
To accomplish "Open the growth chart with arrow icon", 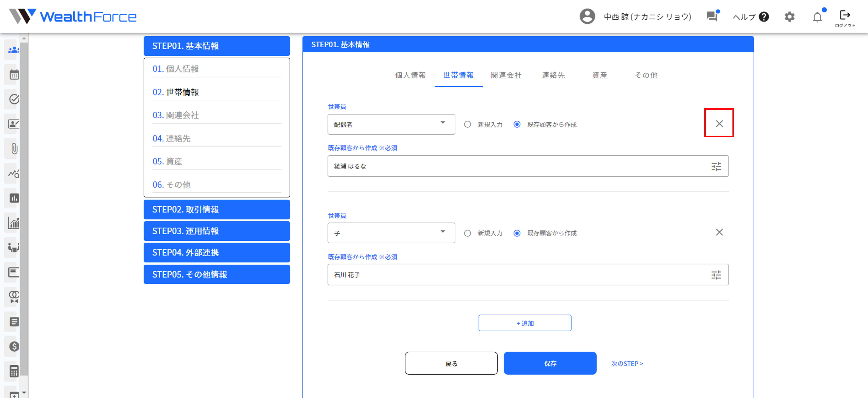I will [14, 223].
